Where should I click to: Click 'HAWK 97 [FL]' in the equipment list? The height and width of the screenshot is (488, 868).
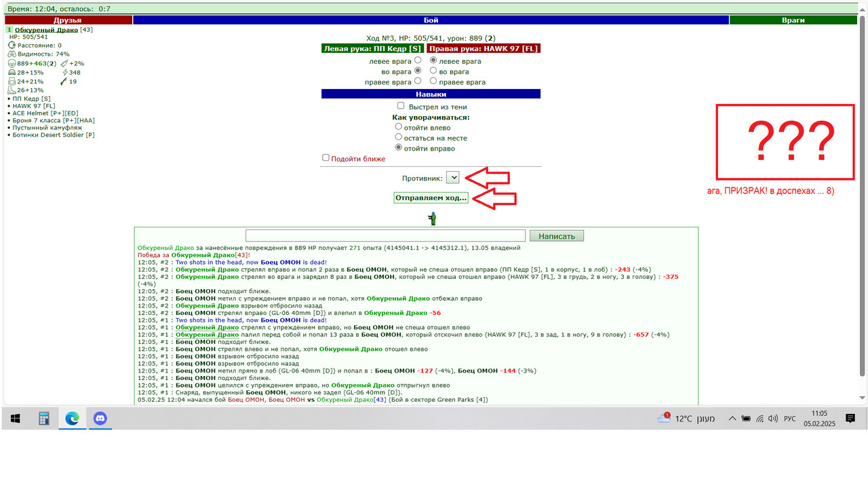point(34,106)
